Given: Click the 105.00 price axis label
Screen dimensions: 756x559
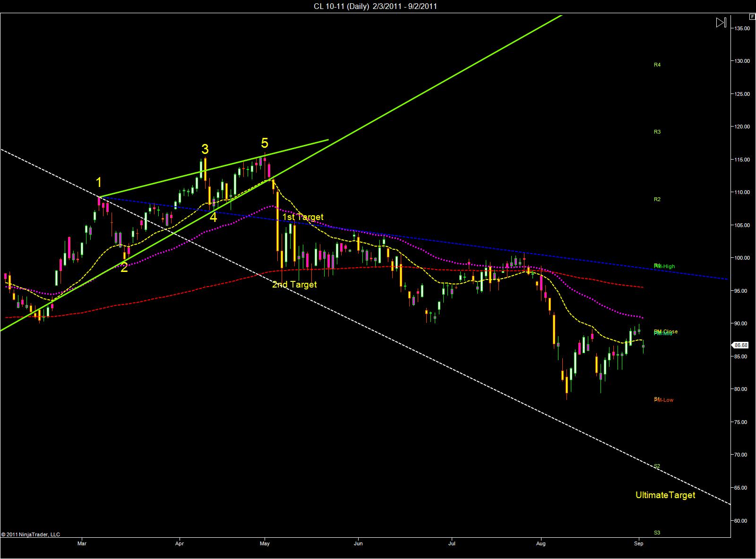Looking at the screenshot, I should click(x=742, y=225).
